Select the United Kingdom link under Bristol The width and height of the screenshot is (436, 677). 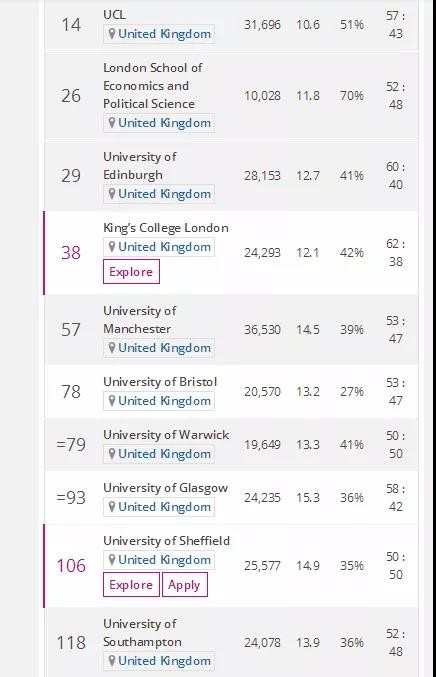[164, 401]
